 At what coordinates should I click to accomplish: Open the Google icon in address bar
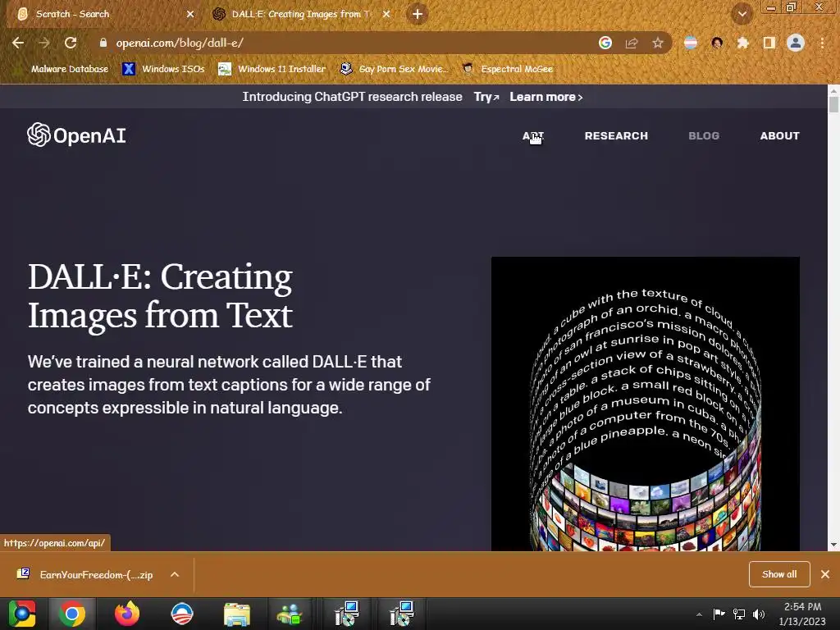[x=605, y=43]
